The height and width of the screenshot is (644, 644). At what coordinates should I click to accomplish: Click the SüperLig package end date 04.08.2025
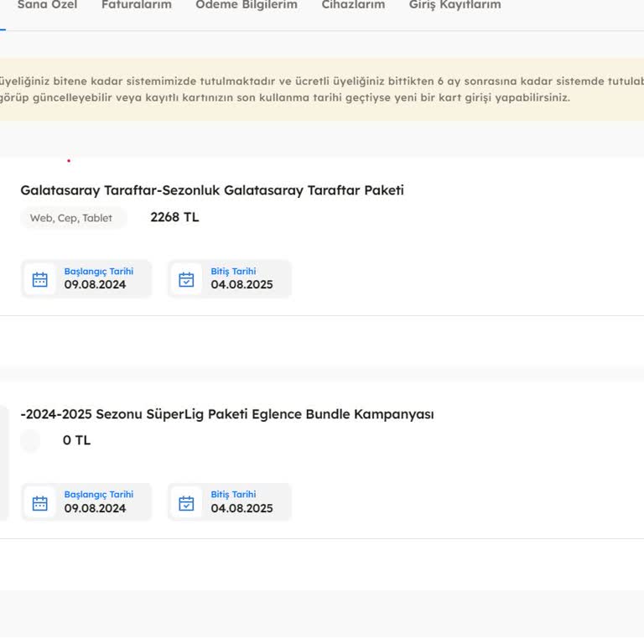[x=241, y=508]
